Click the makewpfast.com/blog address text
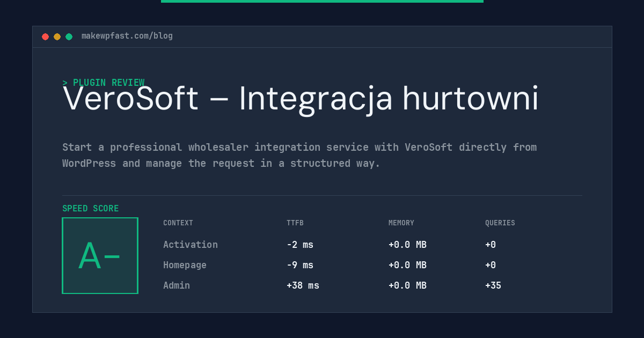The image size is (644, 338). (x=127, y=36)
